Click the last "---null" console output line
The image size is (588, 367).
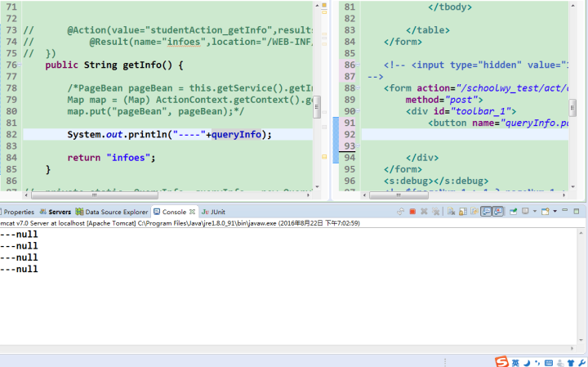(x=19, y=269)
